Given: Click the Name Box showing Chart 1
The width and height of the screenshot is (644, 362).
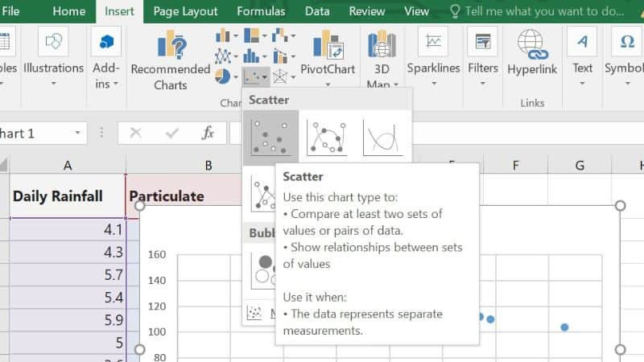Looking at the screenshot, I should (x=35, y=133).
